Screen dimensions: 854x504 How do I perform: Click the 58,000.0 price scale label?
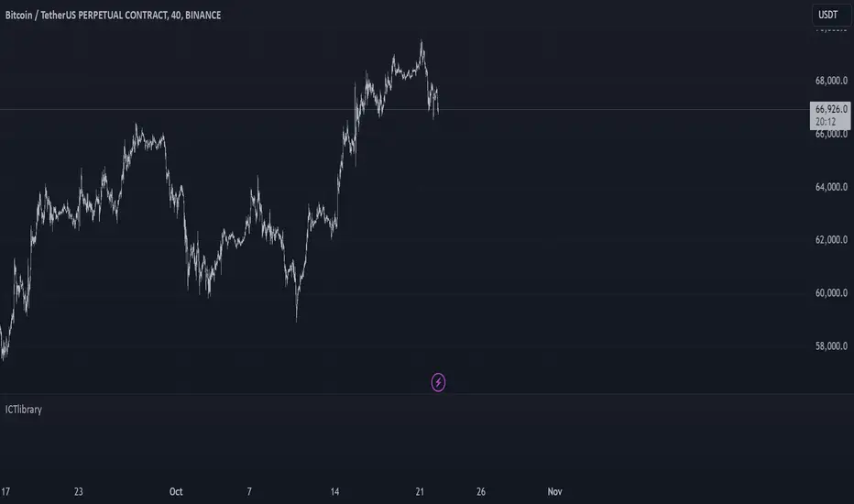coord(828,346)
